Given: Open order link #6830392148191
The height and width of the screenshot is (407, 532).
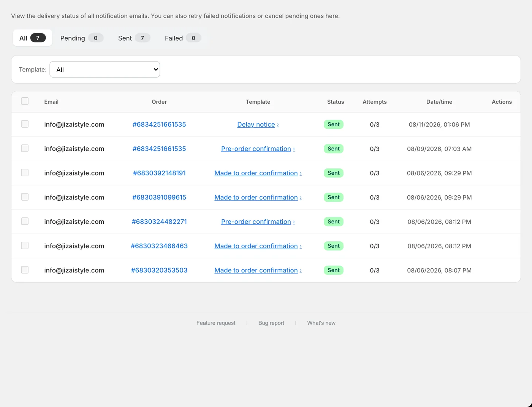Looking at the screenshot, I should coord(159,173).
